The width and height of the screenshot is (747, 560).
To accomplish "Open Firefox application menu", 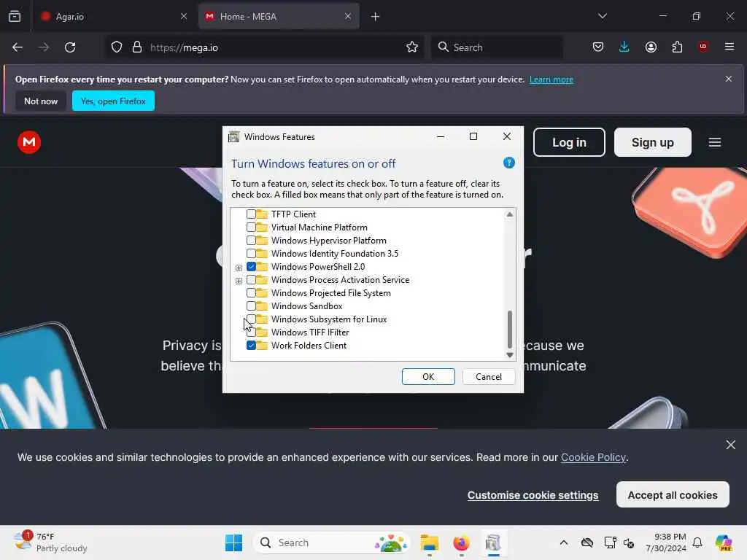I will 729,47.
